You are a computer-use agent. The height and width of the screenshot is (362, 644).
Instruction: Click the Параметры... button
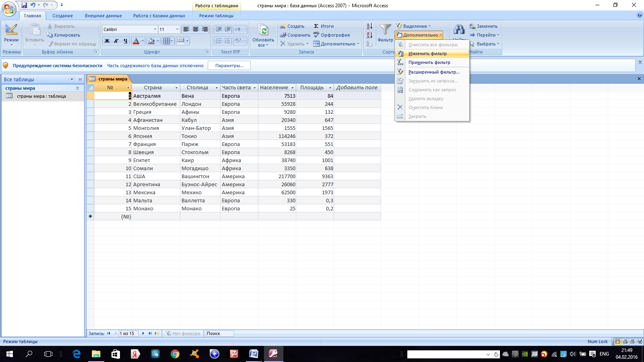click(229, 66)
